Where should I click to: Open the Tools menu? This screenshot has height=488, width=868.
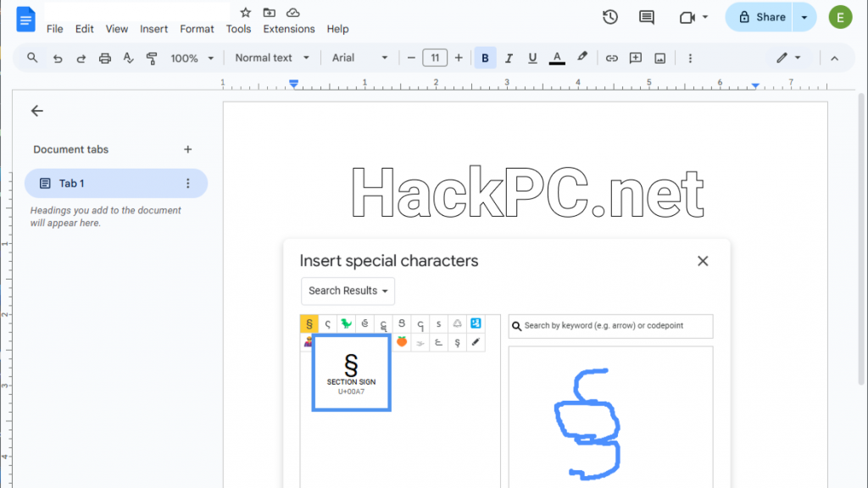[238, 30]
